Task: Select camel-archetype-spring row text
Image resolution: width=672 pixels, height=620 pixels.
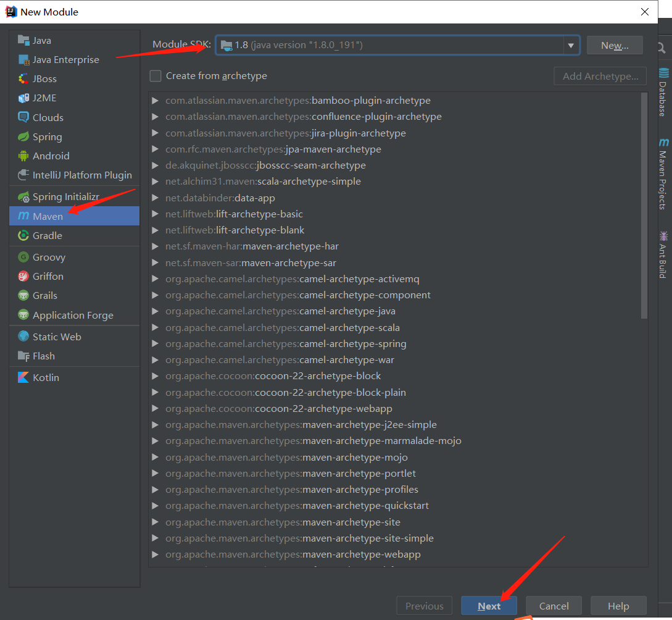Action: tap(286, 344)
